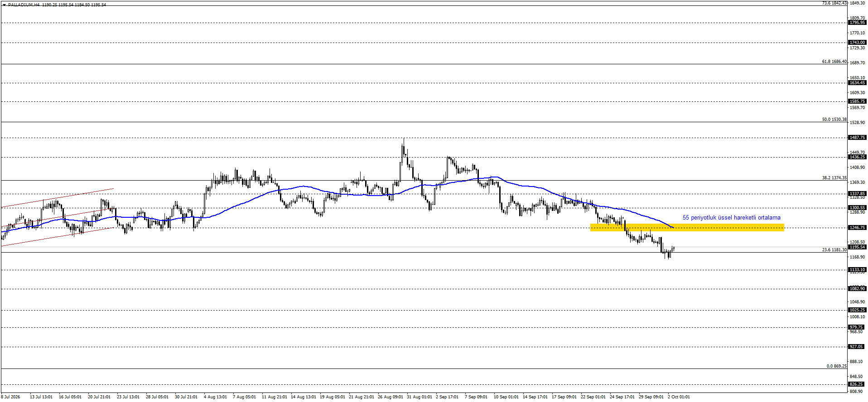This screenshot has height=402, width=868.
Task: Select the 1634.45 dashed level price tag
Action: (857, 83)
